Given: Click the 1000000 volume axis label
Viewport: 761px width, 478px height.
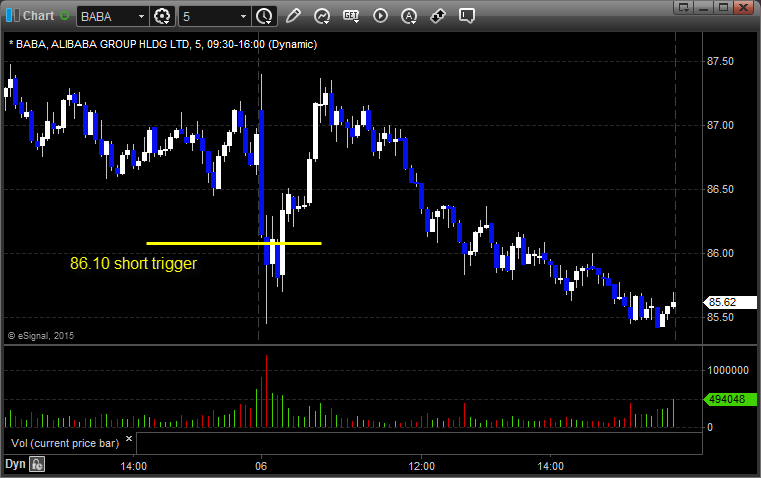Looking at the screenshot, I should 728,370.
